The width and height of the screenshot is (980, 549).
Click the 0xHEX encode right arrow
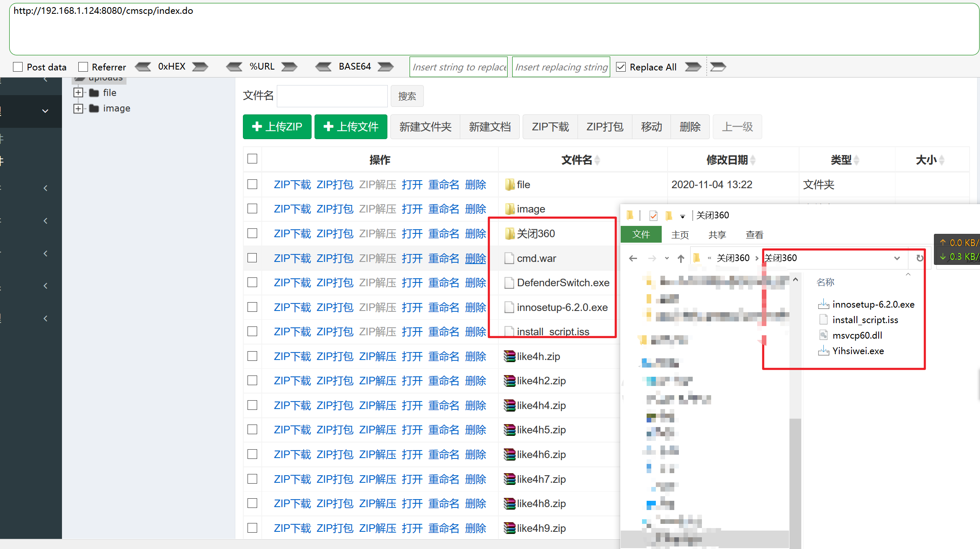[x=200, y=67]
